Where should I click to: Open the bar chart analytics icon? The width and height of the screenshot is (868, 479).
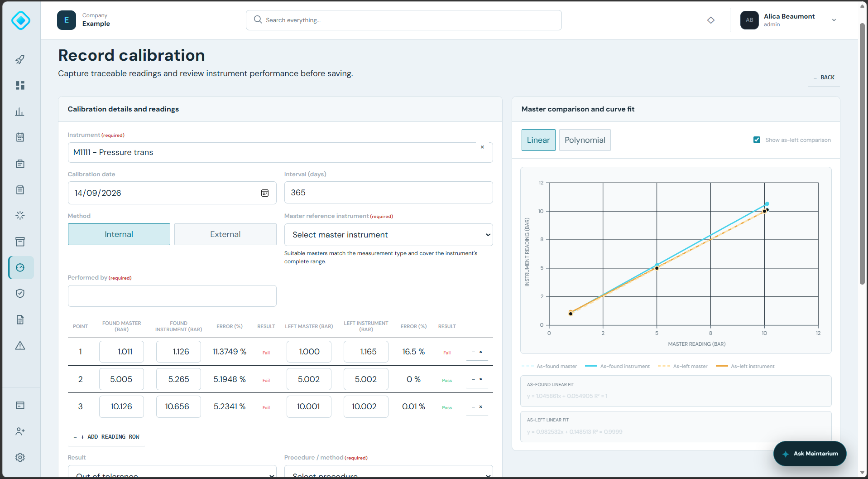pos(20,111)
